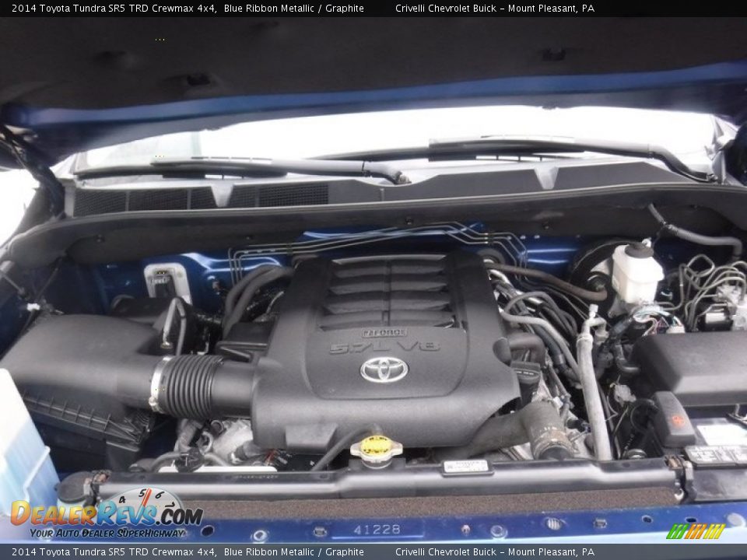The height and width of the screenshot is (560, 747).
Task: Click the ribbed air intake hose
Action: pyautogui.click(x=188, y=386)
